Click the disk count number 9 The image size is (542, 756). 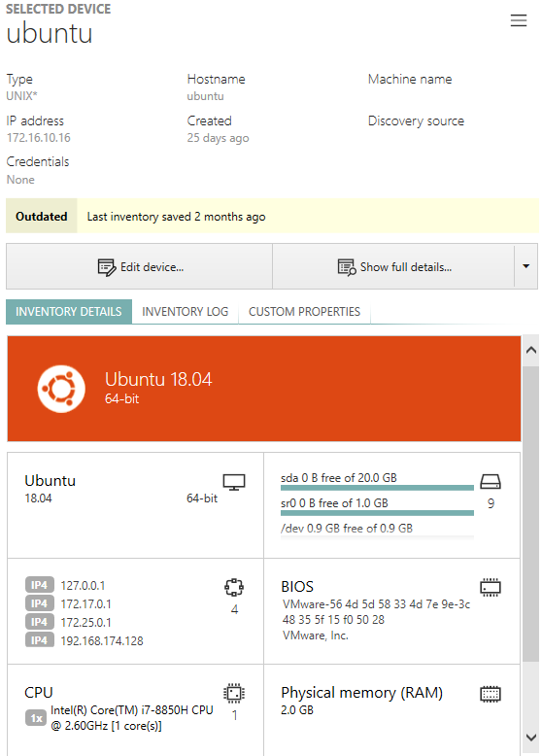491,503
